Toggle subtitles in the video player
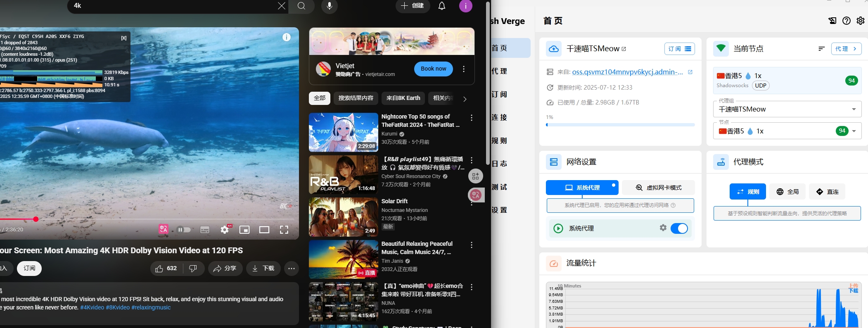This screenshot has height=328, width=868. (x=205, y=230)
